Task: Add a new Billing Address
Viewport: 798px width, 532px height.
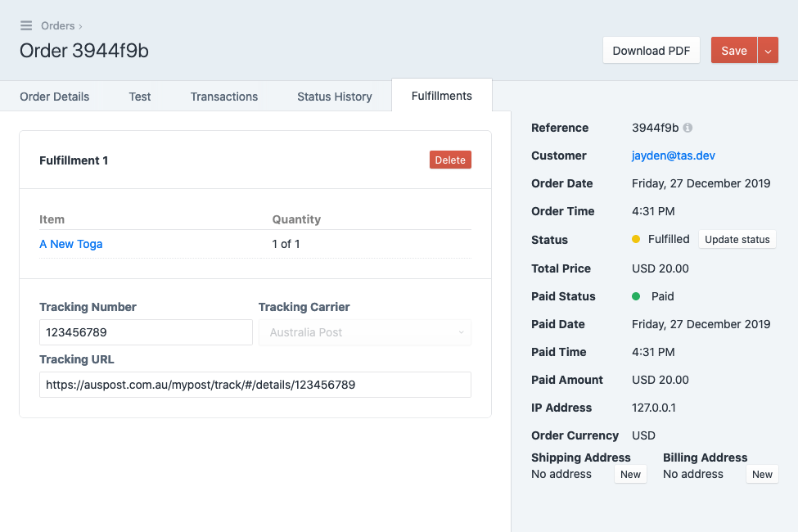Action: coord(762,474)
